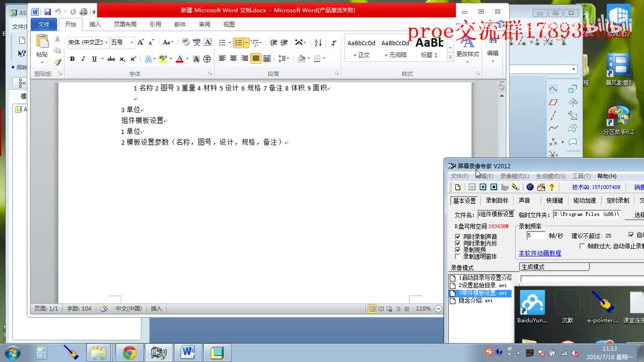The width and height of the screenshot is (644, 362).
Task: Expand the Styles gallery more arrow
Action: [450, 57]
